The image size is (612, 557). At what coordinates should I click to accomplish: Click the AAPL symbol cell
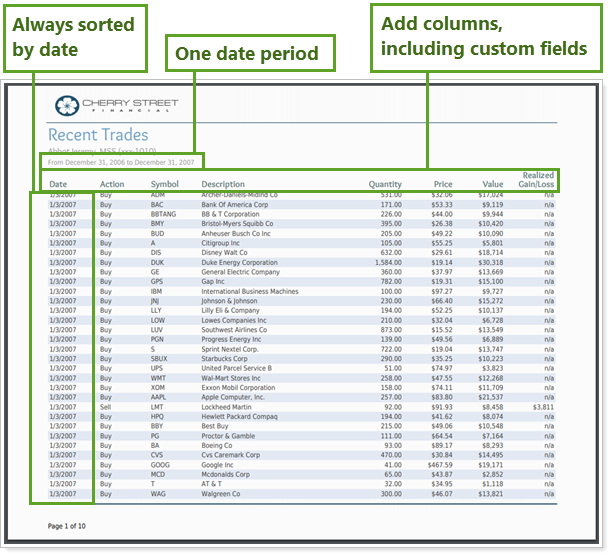tap(160, 397)
